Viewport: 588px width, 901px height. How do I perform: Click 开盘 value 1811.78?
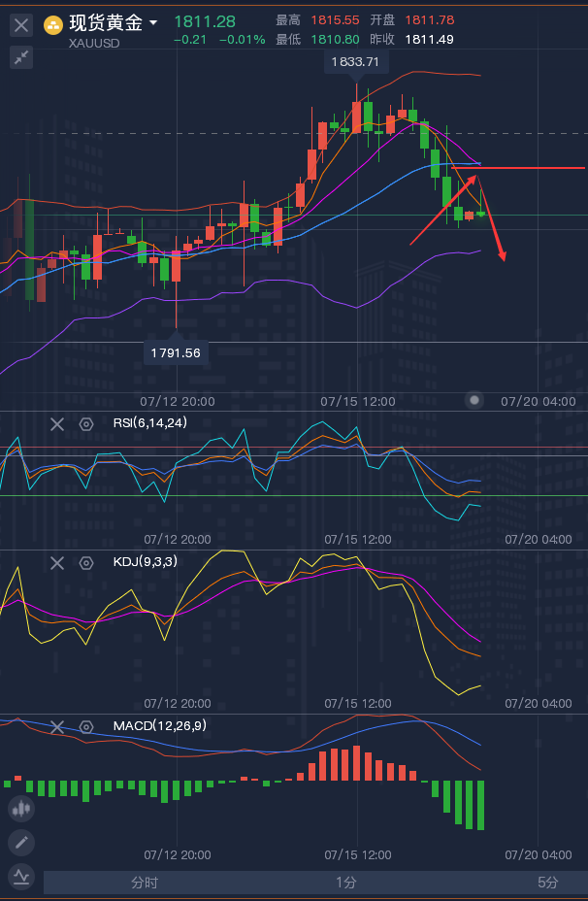pos(430,20)
